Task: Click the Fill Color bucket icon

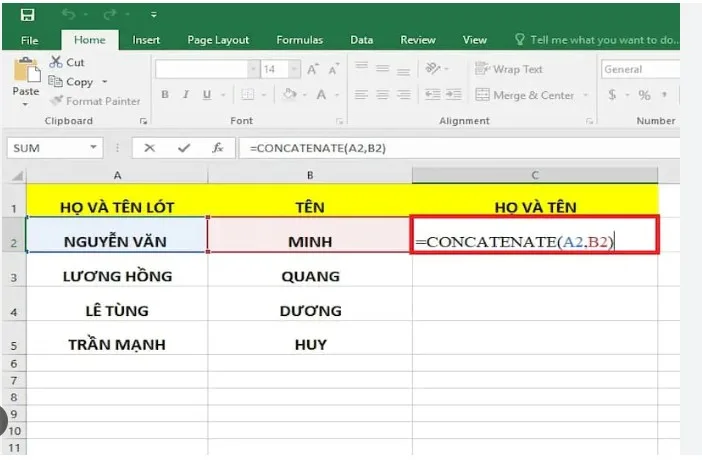Action: 289,95
